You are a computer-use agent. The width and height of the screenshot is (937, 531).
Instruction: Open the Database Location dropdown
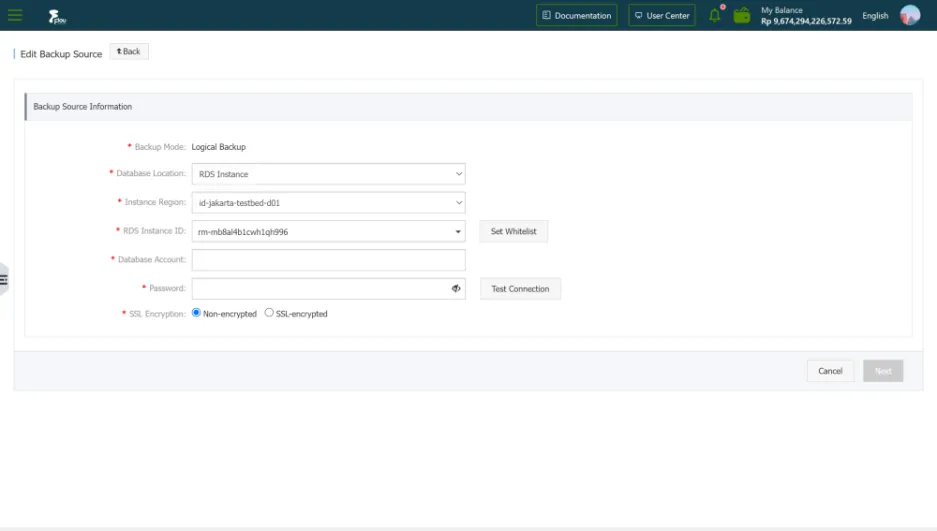tap(328, 174)
